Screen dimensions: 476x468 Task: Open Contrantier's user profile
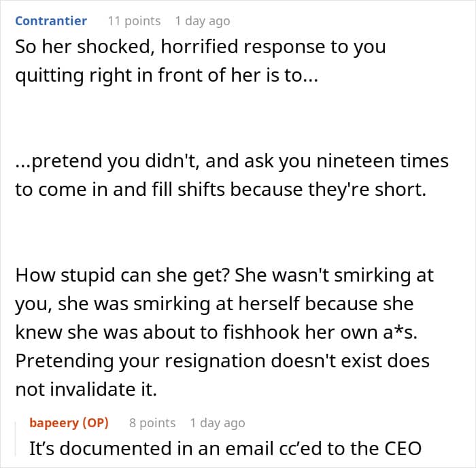51,20
